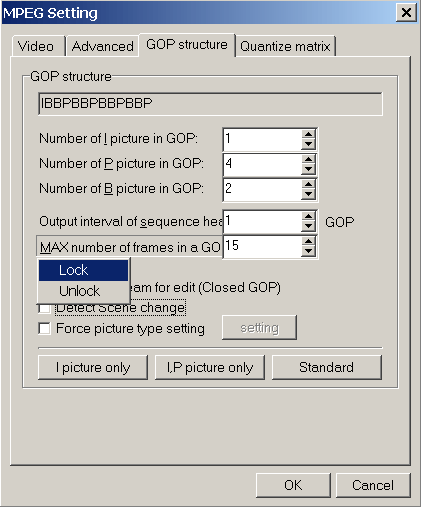Apply the Standard GOP preset

[x=327, y=367]
